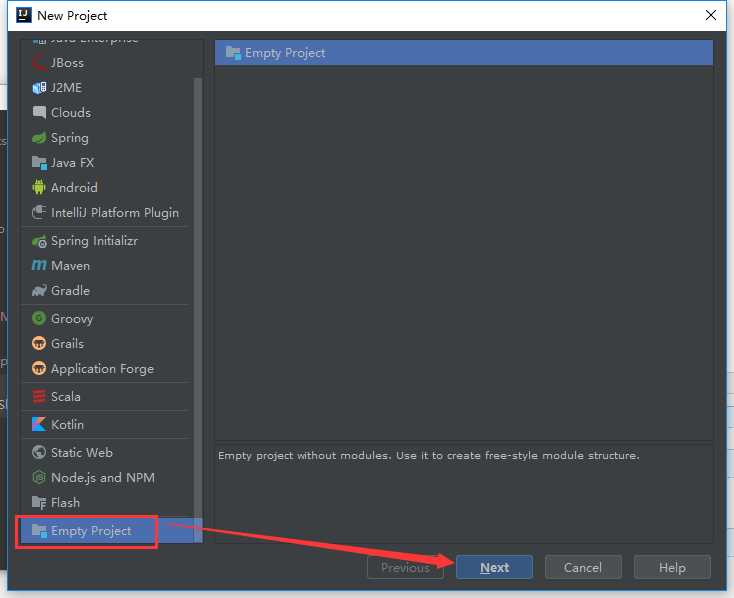
Task: Select Maven entry text
Action: [x=70, y=266]
